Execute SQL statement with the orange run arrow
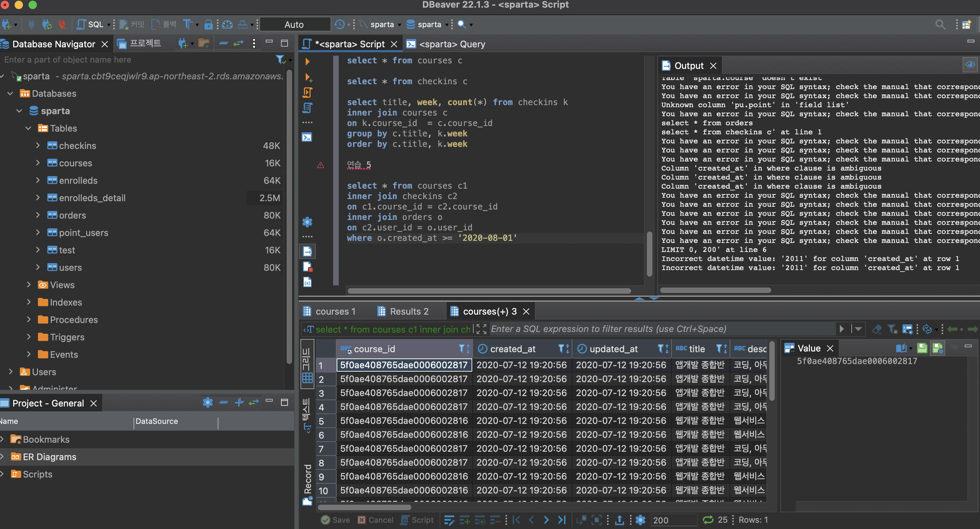This screenshot has height=529, width=980. (307, 61)
